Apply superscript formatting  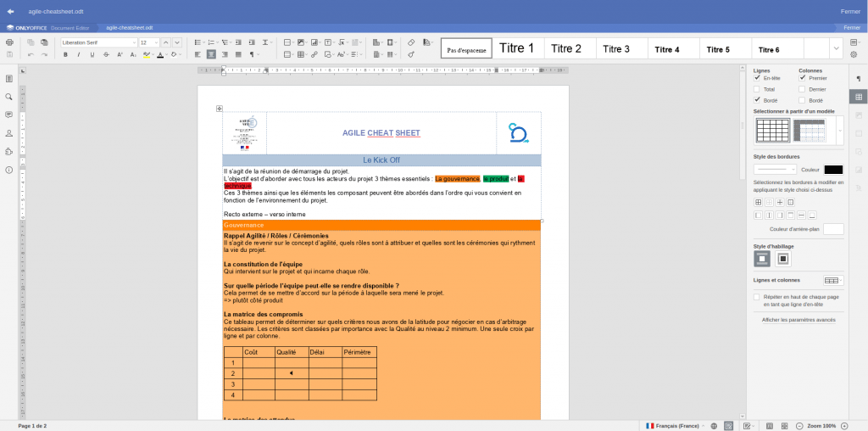(120, 54)
